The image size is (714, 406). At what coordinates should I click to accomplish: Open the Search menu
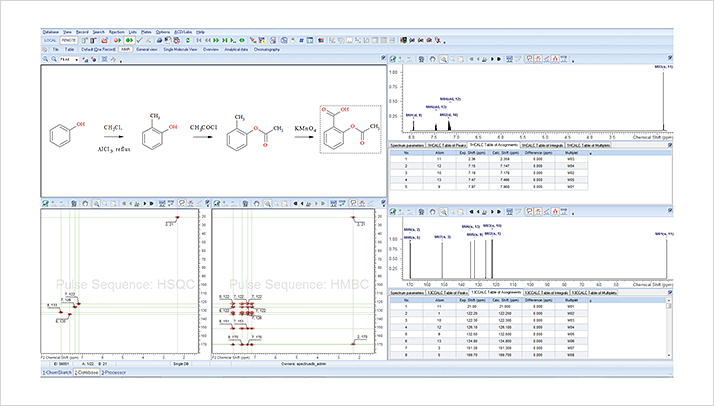[x=99, y=32]
